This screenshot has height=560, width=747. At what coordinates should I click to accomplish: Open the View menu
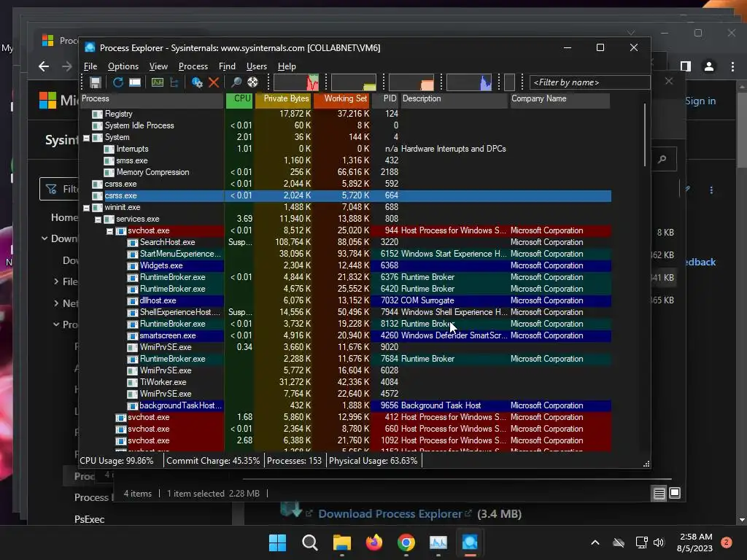pyautogui.click(x=158, y=66)
